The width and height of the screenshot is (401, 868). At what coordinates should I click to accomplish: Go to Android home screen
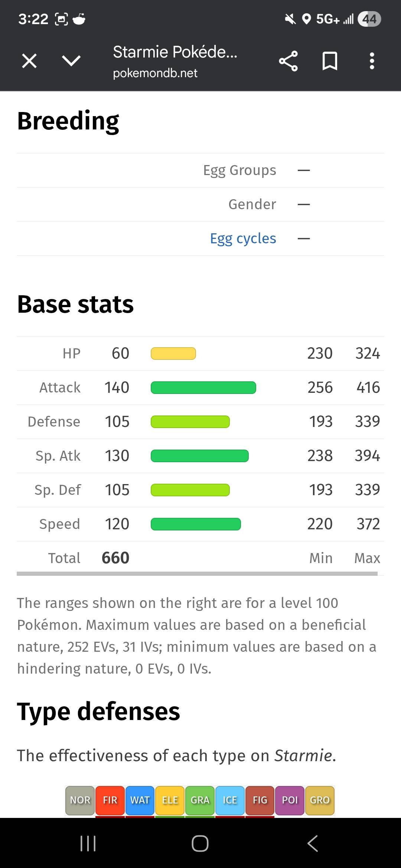pyautogui.click(x=200, y=843)
